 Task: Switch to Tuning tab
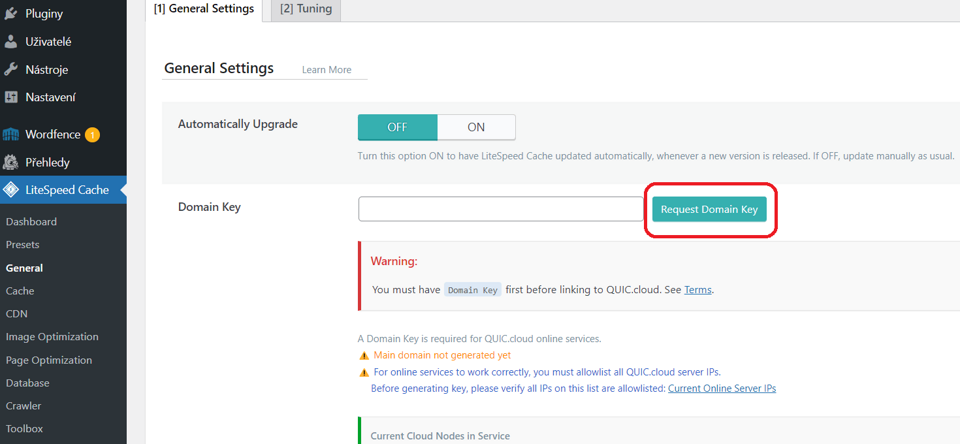(306, 9)
